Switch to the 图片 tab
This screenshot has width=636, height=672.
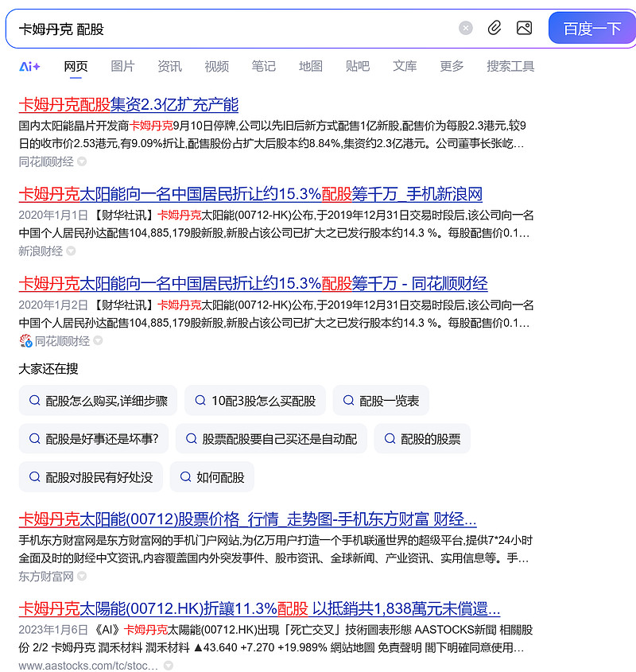click(122, 67)
